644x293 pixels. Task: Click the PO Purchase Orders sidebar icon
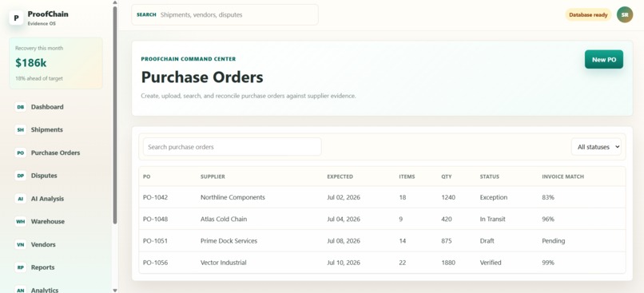pyautogui.click(x=20, y=153)
